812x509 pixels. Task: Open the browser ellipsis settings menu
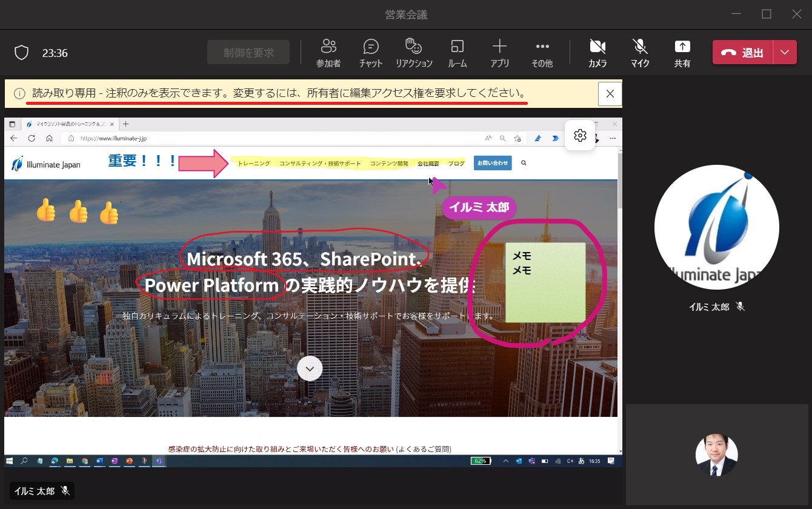(613, 138)
